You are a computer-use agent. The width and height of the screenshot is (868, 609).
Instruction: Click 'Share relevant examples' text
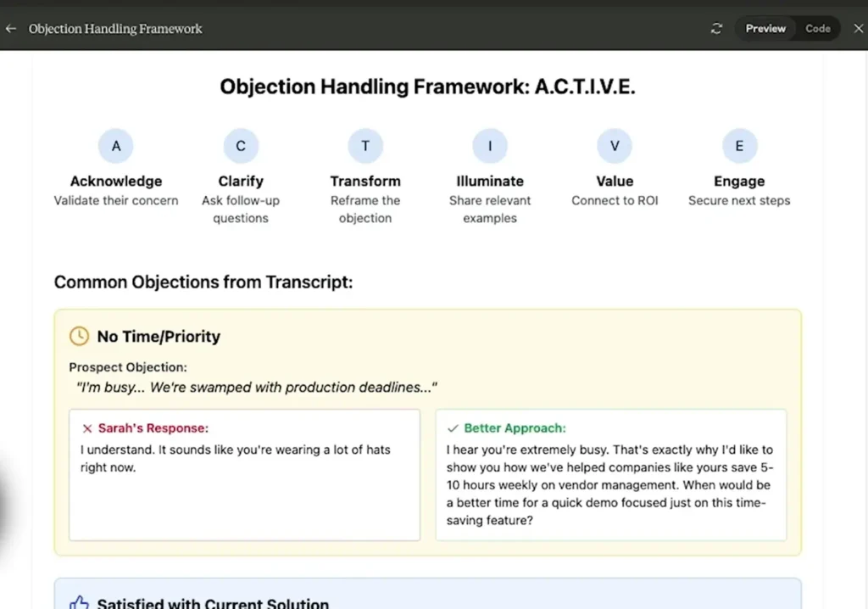pos(490,210)
